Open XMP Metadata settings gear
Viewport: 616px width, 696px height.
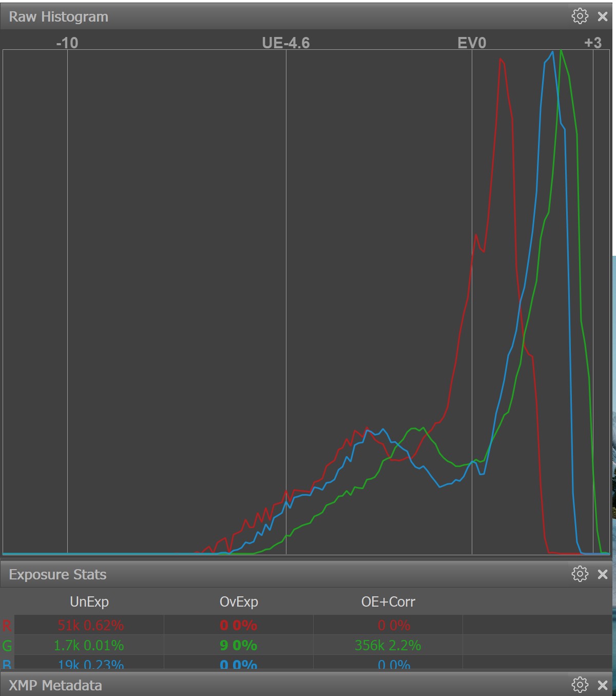[580, 685]
